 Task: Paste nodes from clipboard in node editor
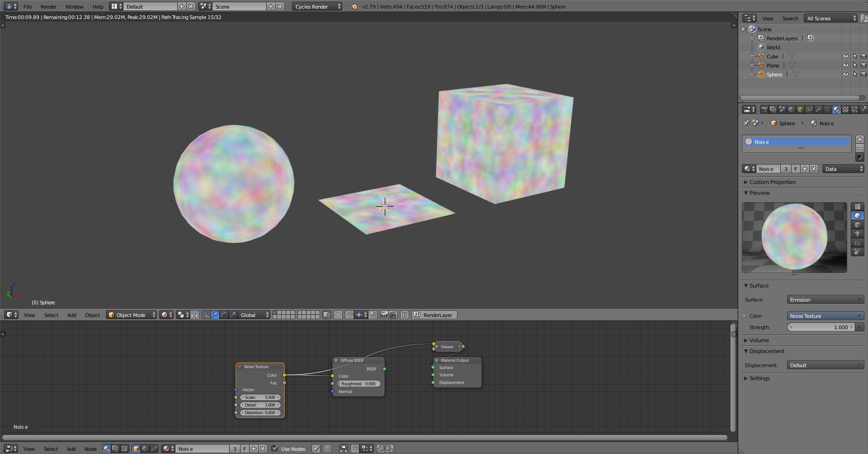pos(389,449)
